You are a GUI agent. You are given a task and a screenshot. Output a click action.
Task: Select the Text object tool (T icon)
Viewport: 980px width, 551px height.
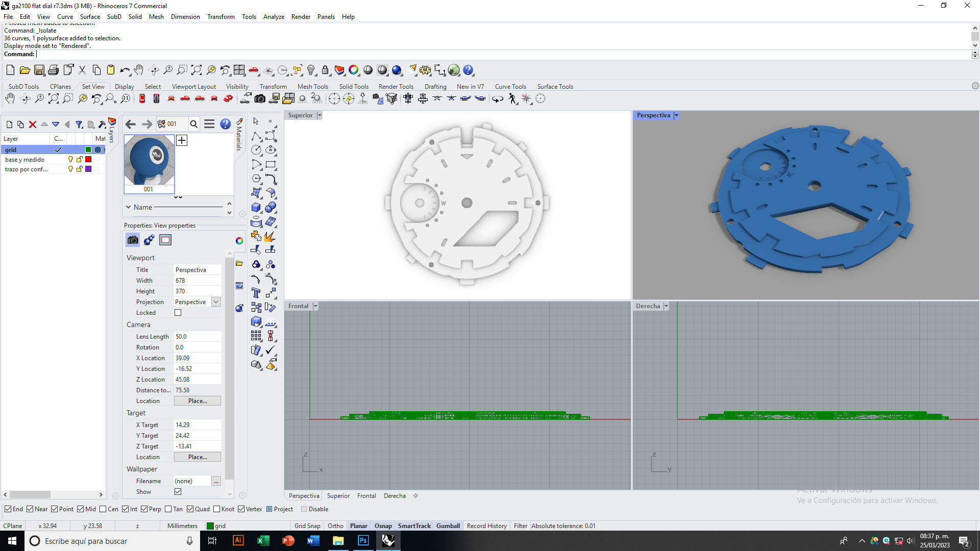[256, 293]
